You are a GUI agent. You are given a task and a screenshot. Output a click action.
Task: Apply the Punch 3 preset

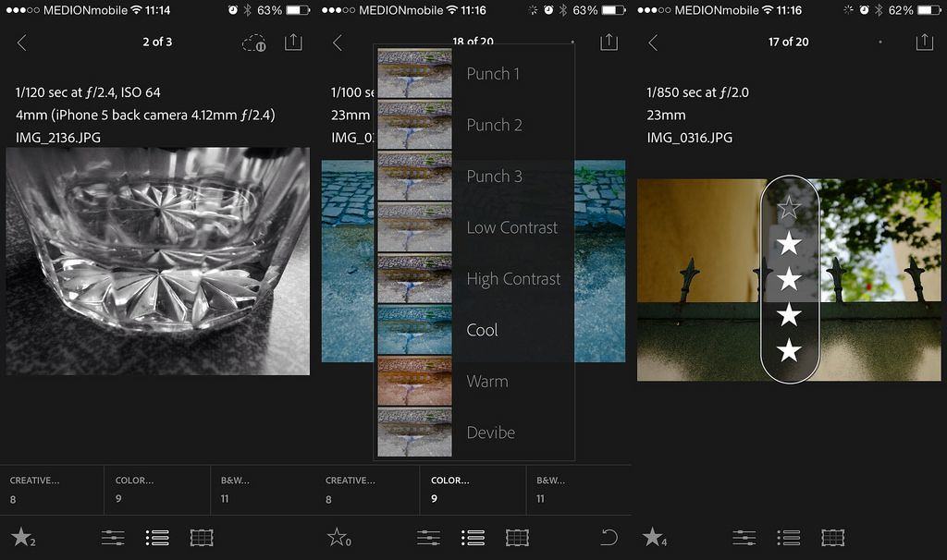pos(474,177)
